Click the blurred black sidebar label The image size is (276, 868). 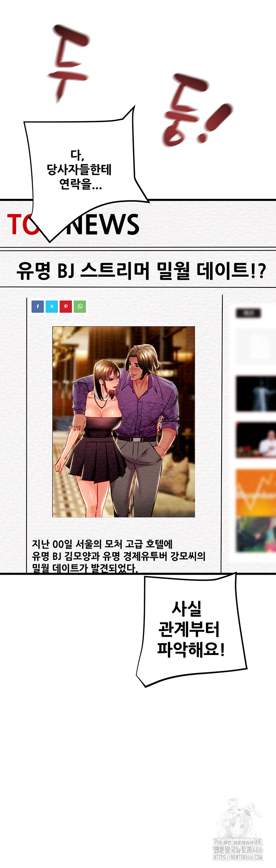248,313
